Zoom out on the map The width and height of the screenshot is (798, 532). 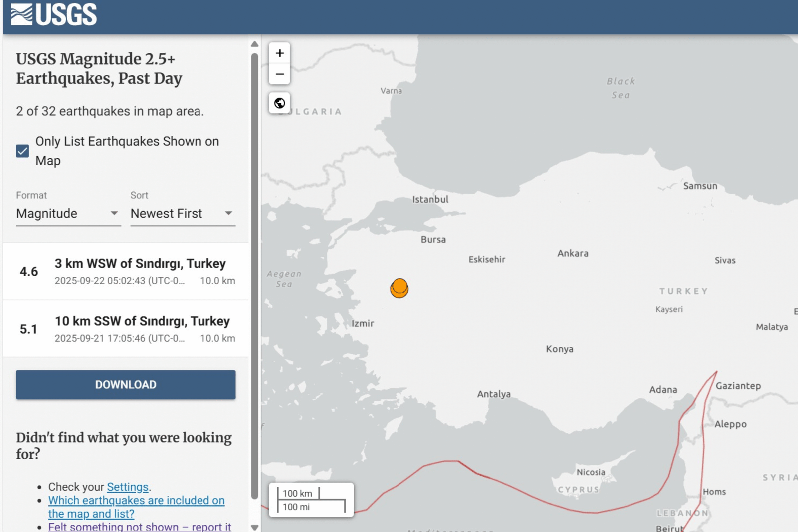click(280, 74)
